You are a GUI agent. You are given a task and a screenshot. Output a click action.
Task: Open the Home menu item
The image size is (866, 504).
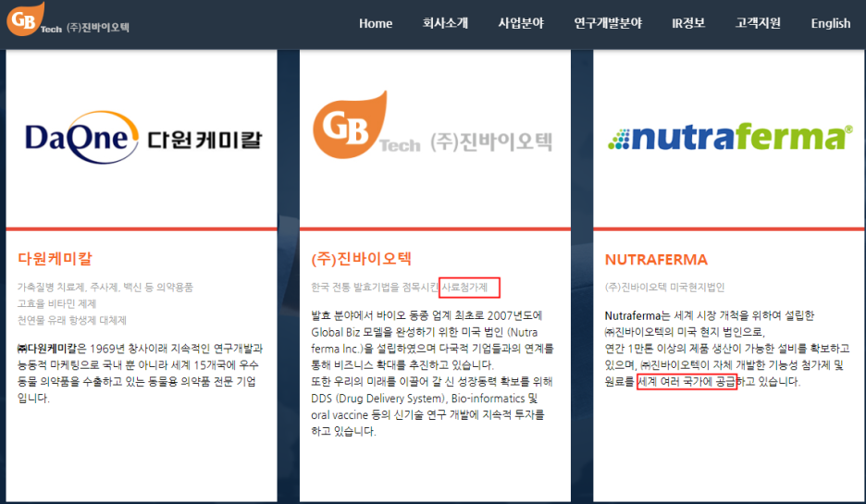click(x=376, y=23)
